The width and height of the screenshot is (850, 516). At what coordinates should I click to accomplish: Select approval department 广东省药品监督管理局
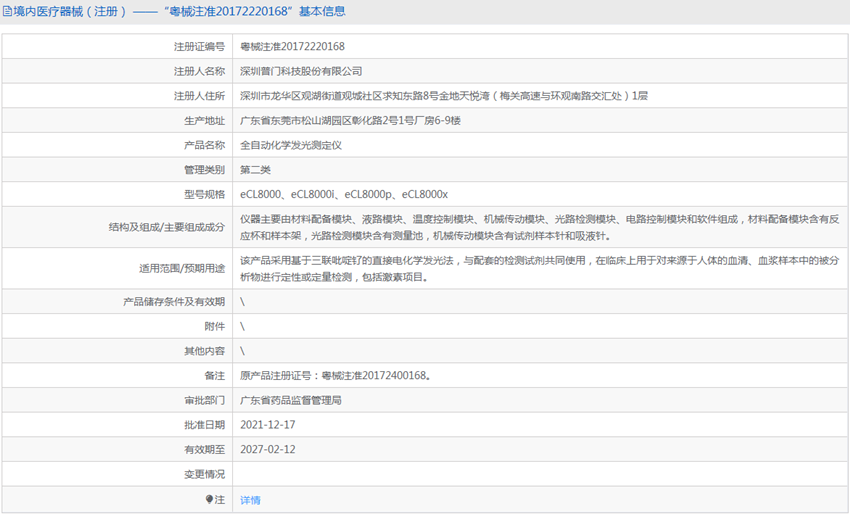pos(291,400)
